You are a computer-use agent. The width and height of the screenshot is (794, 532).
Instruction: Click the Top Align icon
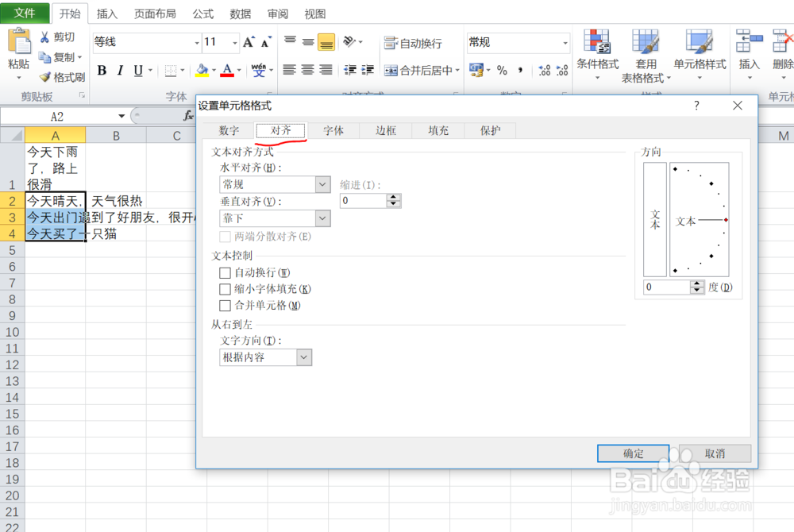(290, 41)
